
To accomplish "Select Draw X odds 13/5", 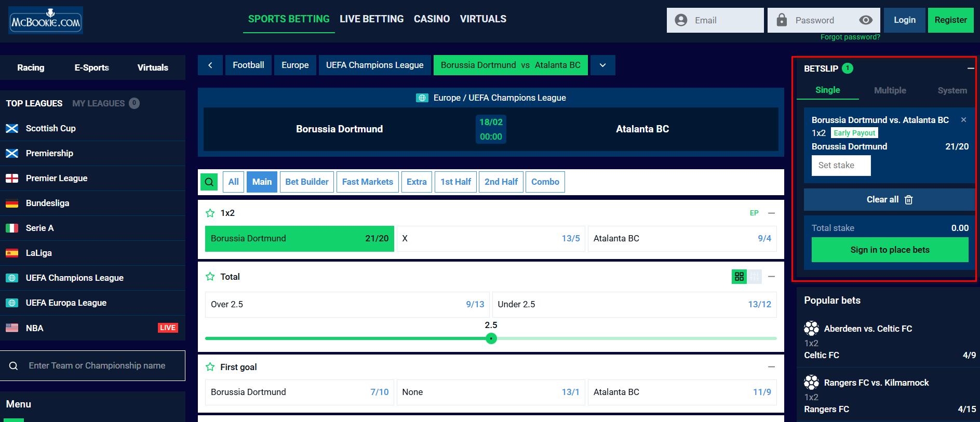I will pyautogui.click(x=491, y=239).
